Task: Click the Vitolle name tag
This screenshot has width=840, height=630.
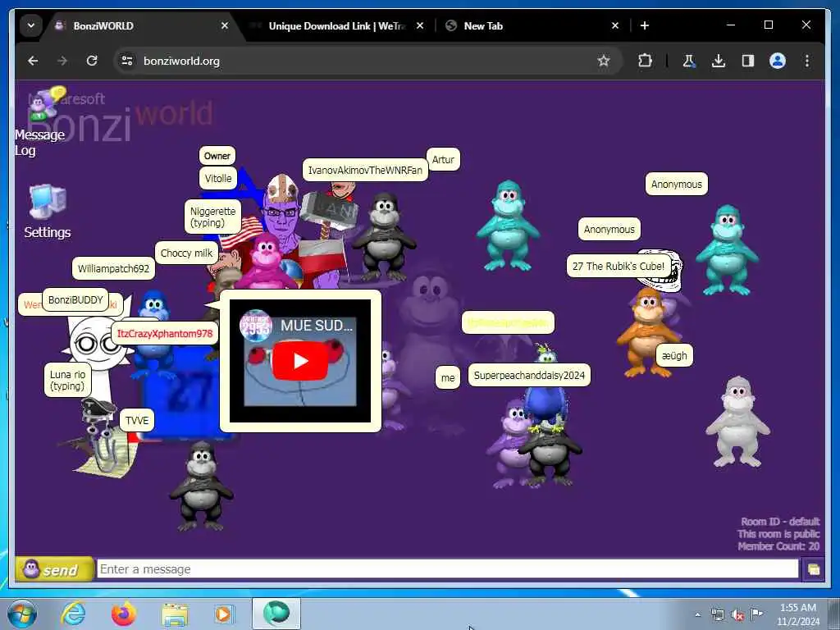Action: (x=218, y=178)
